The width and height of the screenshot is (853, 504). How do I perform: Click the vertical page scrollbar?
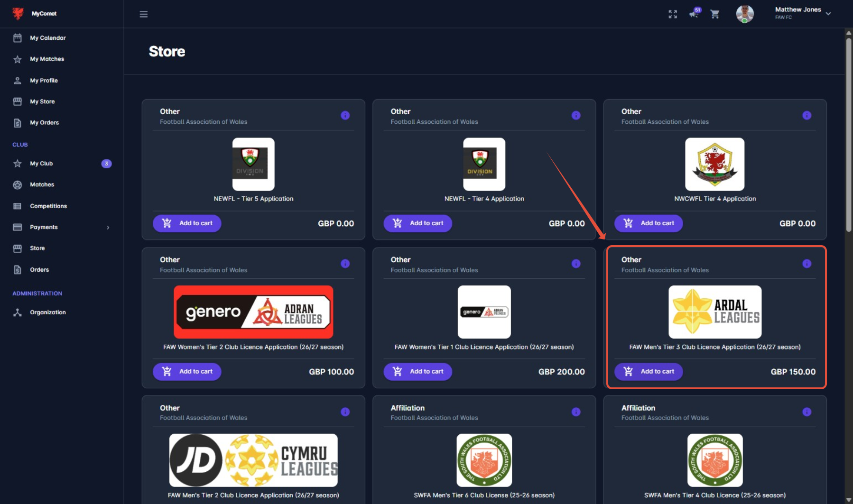[x=849, y=135]
